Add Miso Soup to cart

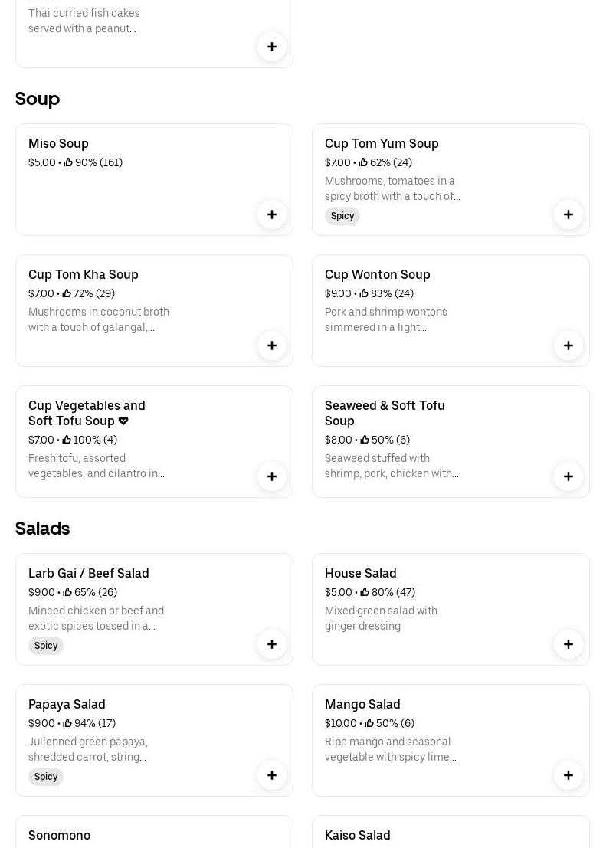click(x=272, y=214)
